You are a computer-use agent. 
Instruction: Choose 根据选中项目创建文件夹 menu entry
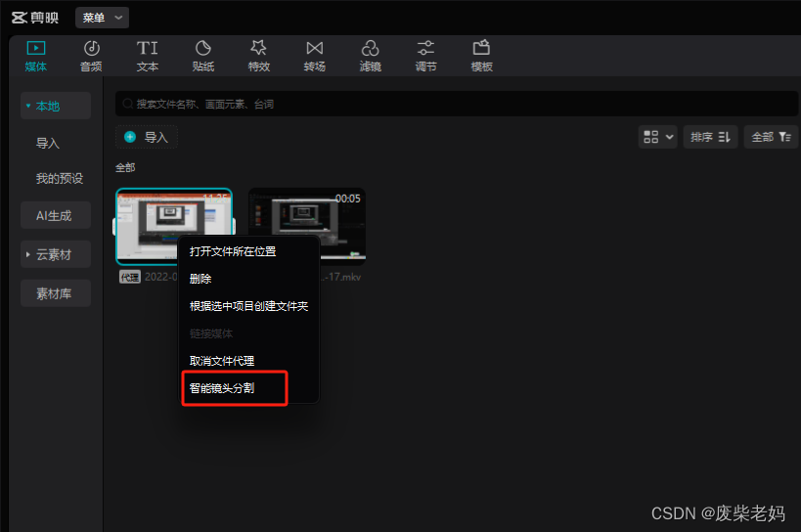pyautogui.click(x=249, y=306)
